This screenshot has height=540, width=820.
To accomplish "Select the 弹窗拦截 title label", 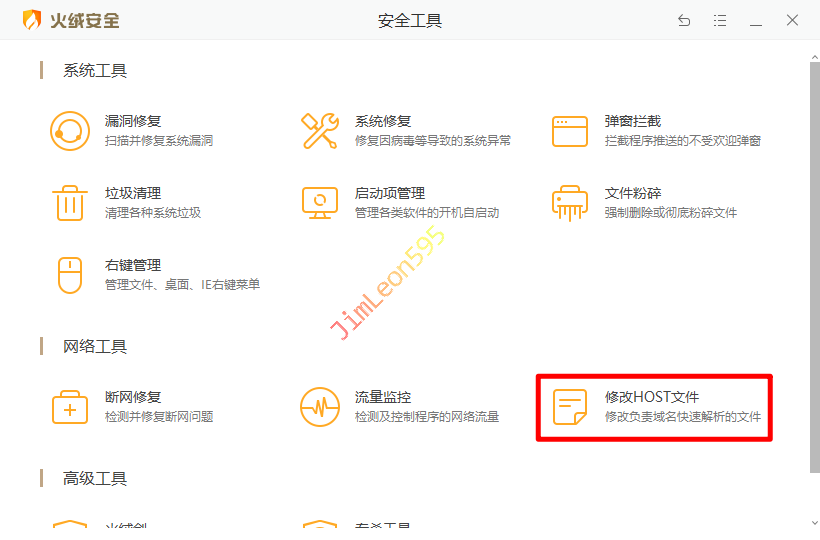I will [633, 121].
